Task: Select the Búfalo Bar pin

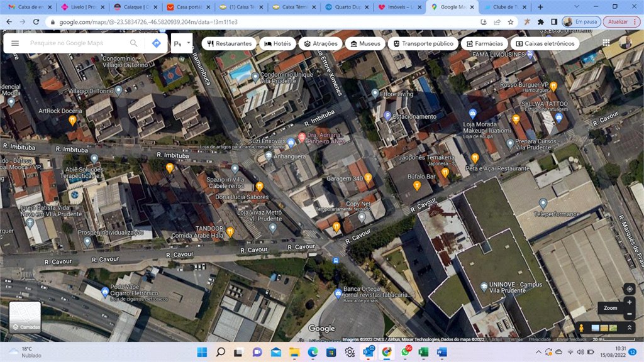Action: click(x=417, y=186)
